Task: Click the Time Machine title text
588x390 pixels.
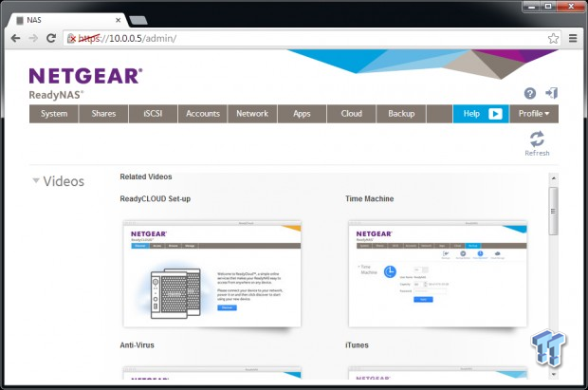Action: pos(369,199)
